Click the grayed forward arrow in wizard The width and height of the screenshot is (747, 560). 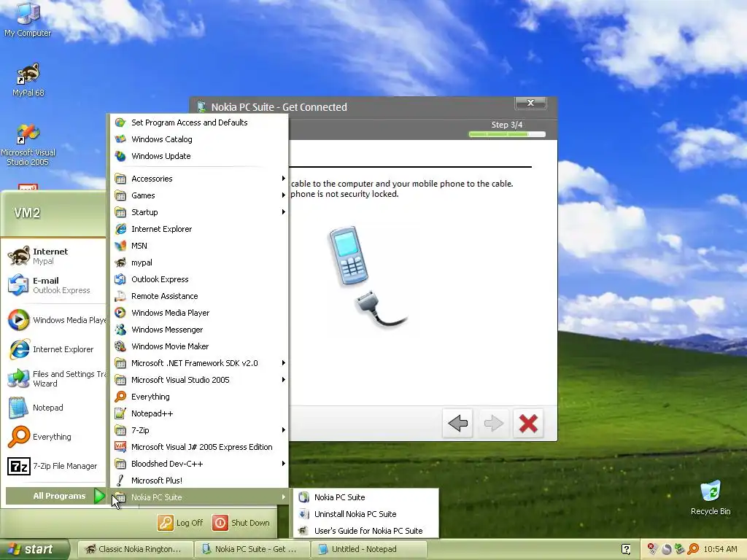click(493, 423)
